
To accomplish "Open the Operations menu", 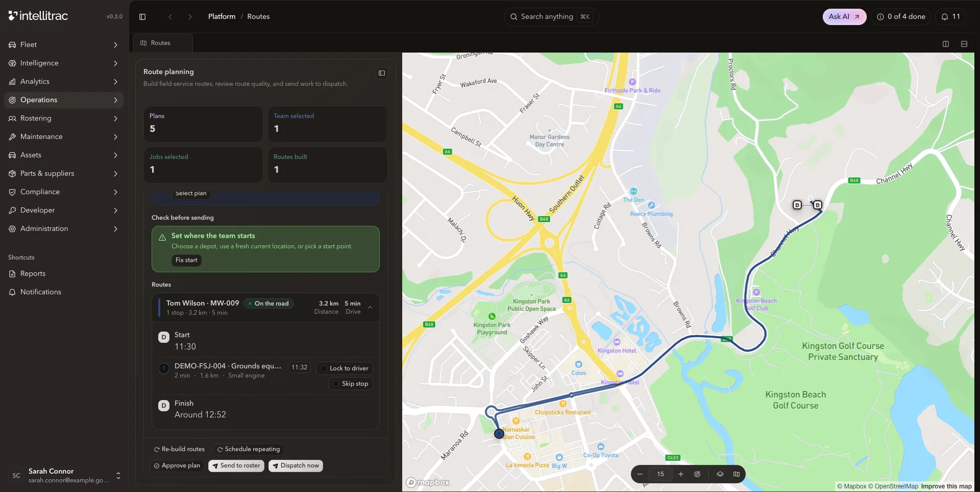I will (x=64, y=100).
